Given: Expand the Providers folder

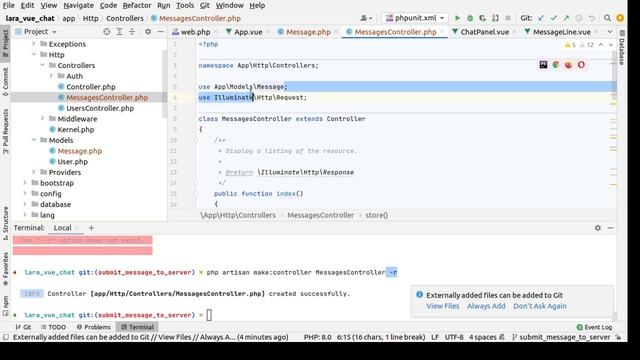Looking at the screenshot, I should point(34,172).
